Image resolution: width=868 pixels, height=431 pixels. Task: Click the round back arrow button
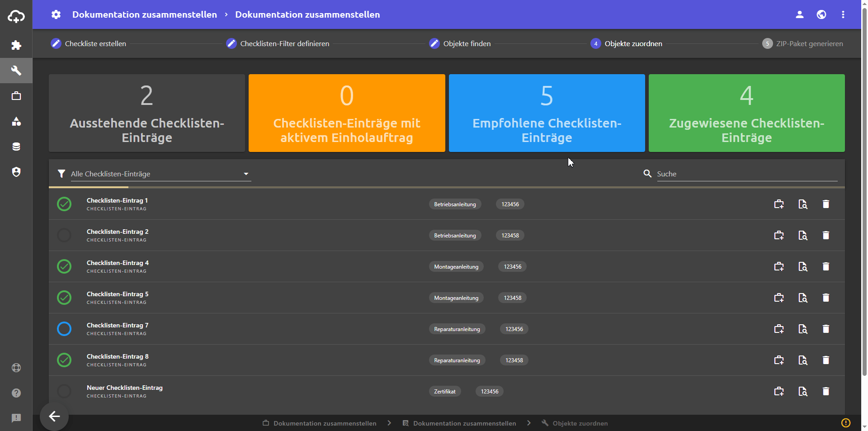[x=54, y=416]
